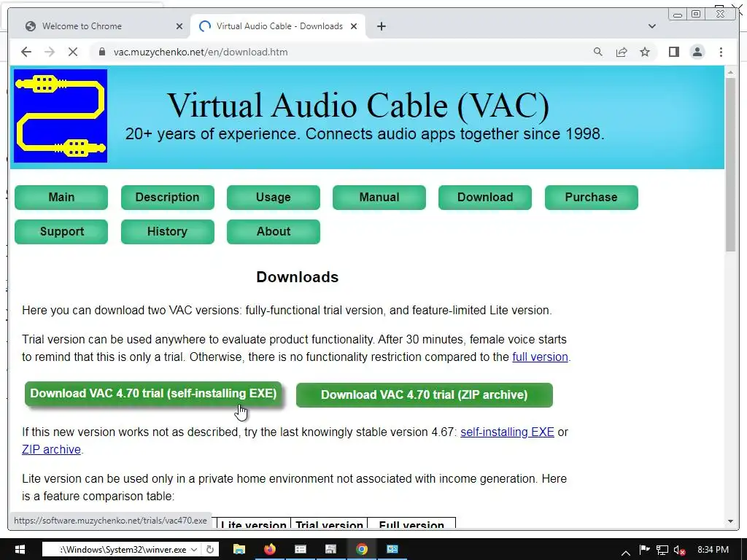Click the muted volume tray icon

coord(679,550)
